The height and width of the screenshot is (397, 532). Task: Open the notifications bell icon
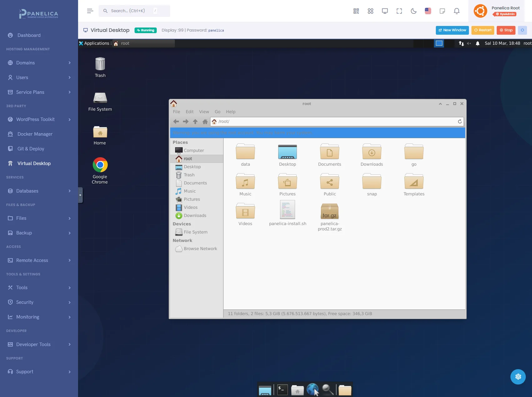pyautogui.click(x=456, y=11)
